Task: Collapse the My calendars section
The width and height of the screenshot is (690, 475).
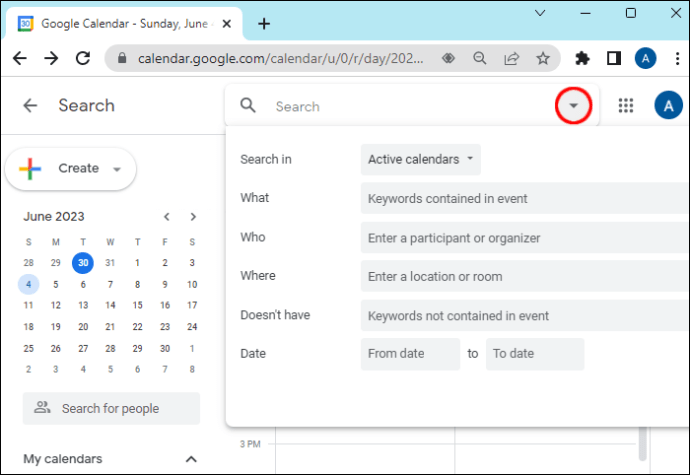Action: 191,459
